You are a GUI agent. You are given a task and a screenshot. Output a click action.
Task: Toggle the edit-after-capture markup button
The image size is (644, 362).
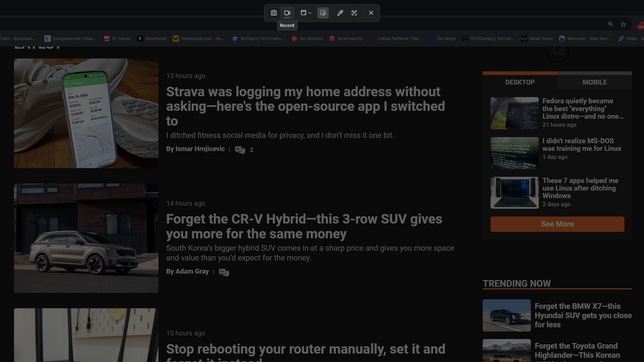323,13
